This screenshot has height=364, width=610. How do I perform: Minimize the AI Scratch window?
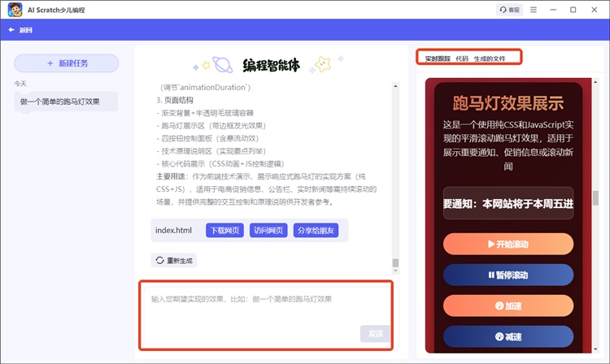553,10
